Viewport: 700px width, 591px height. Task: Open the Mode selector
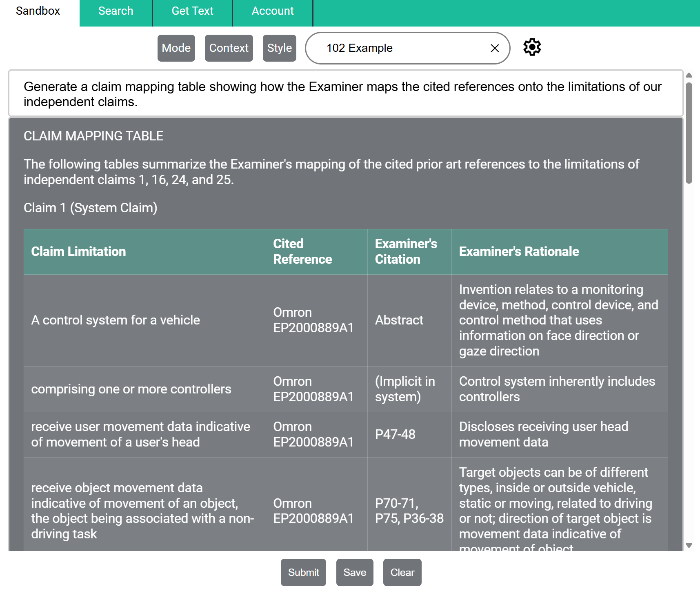click(x=176, y=48)
